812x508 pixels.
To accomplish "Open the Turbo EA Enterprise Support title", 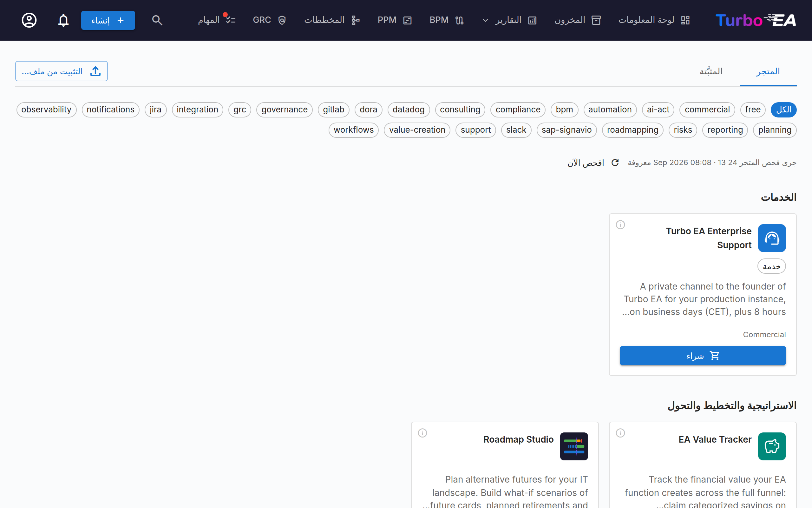I will tap(708, 238).
